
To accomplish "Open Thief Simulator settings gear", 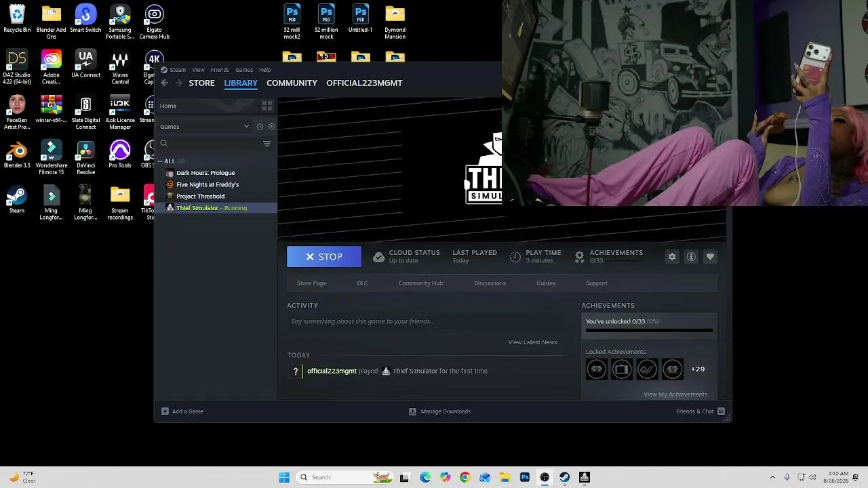I will click(x=672, y=257).
